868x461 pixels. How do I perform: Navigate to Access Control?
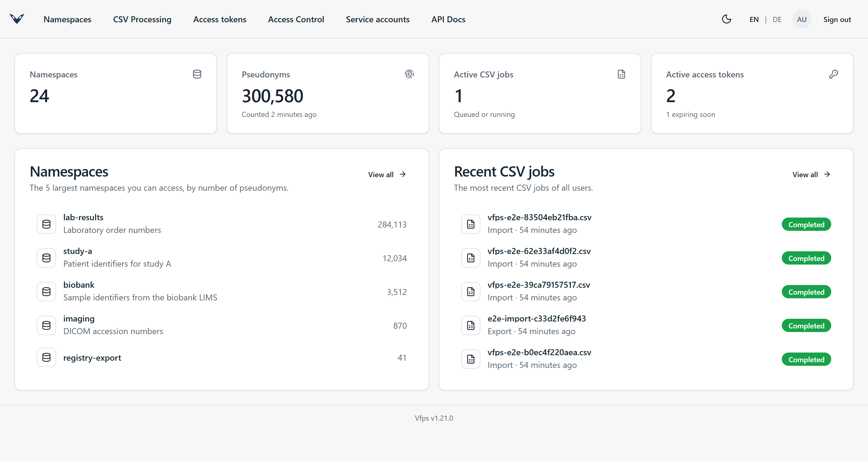[x=296, y=19]
